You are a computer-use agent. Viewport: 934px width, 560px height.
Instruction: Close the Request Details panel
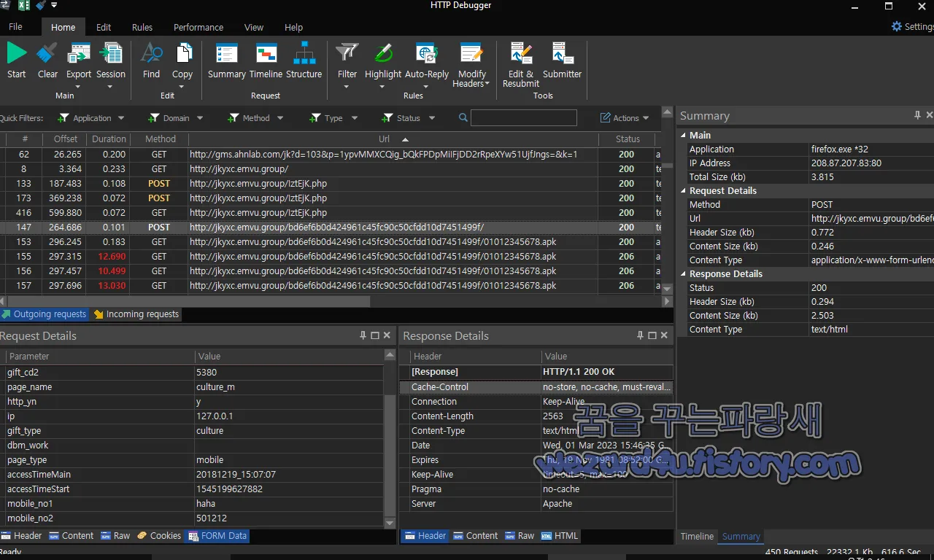click(387, 335)
